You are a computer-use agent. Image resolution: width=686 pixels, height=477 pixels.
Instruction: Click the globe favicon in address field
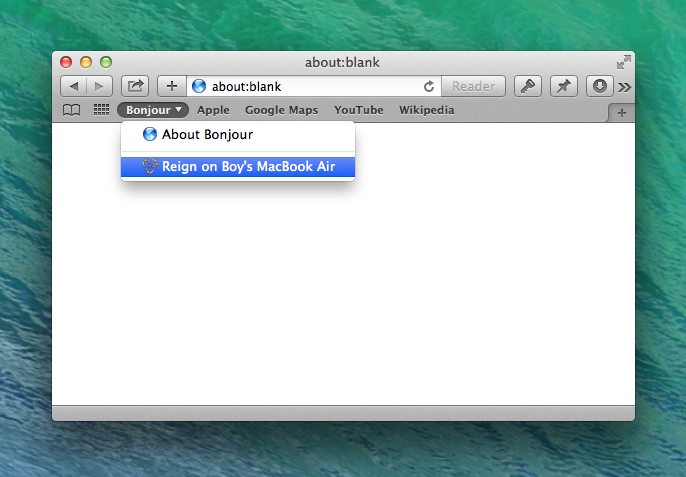pos(199,86)
